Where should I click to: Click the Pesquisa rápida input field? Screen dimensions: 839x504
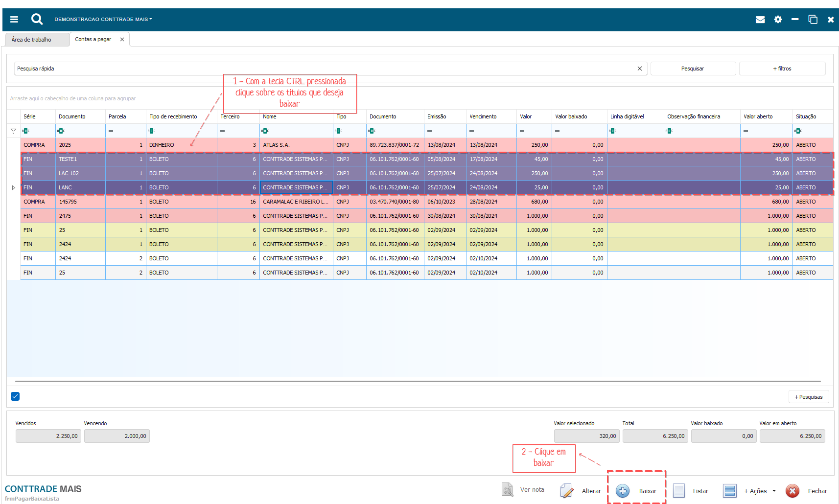point(323,69)
